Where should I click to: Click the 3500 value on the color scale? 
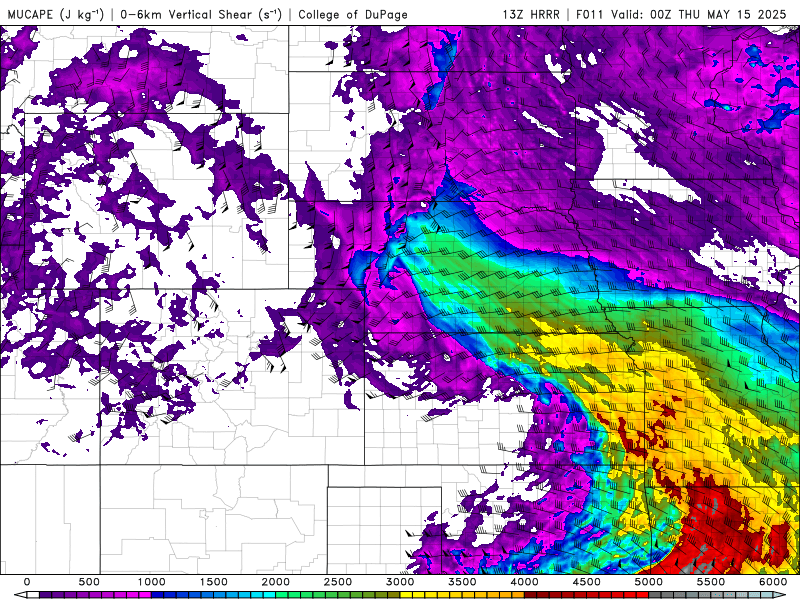463,582
